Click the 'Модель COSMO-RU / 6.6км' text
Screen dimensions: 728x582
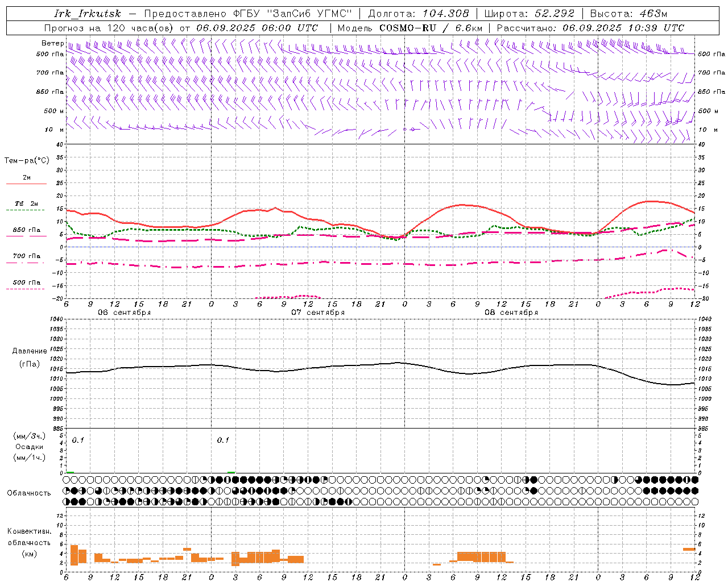410,28
